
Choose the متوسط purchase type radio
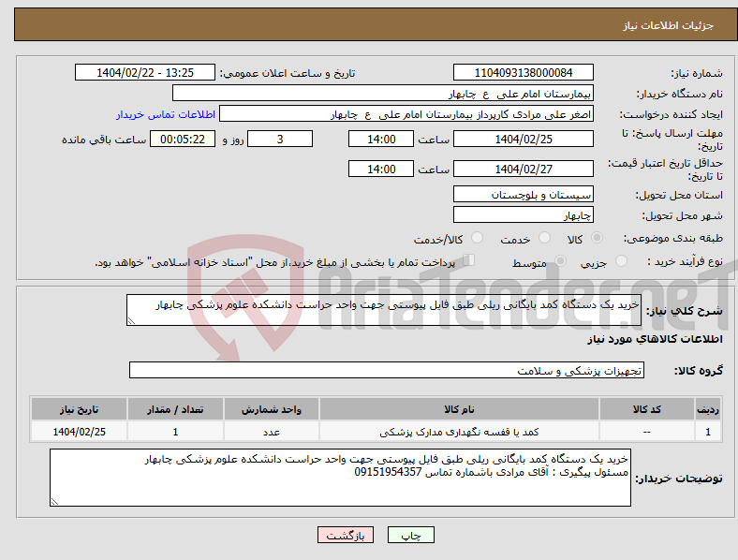(560, 260)
